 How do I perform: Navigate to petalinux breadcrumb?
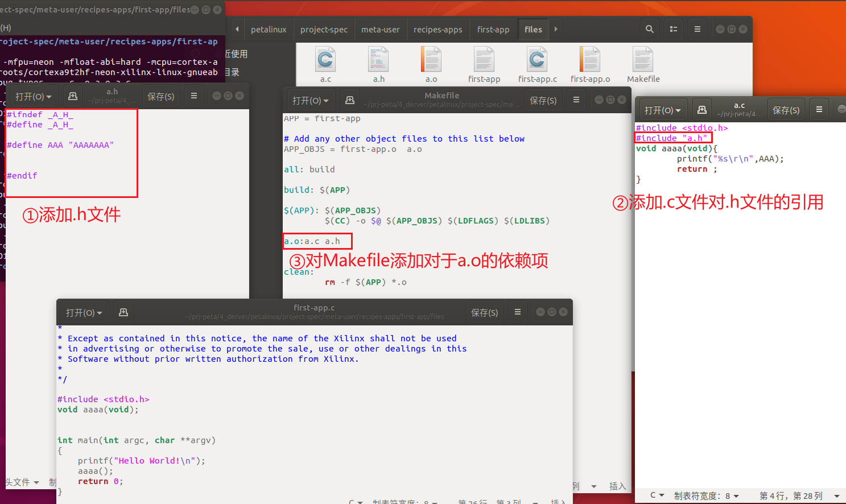[269, 30]
